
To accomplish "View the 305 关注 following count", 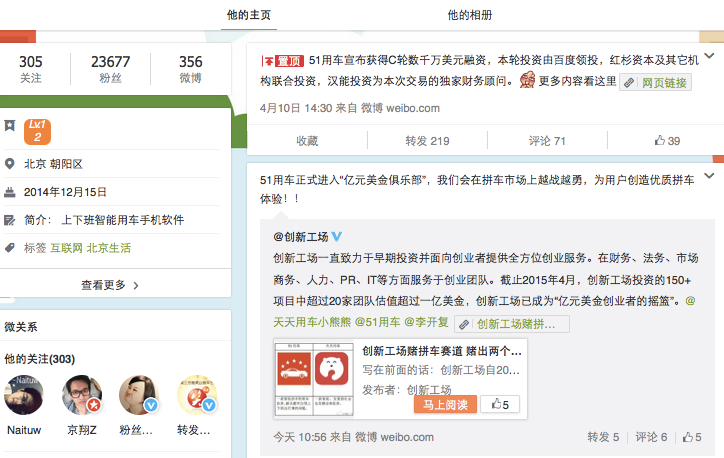I will [x=30, y=69].
